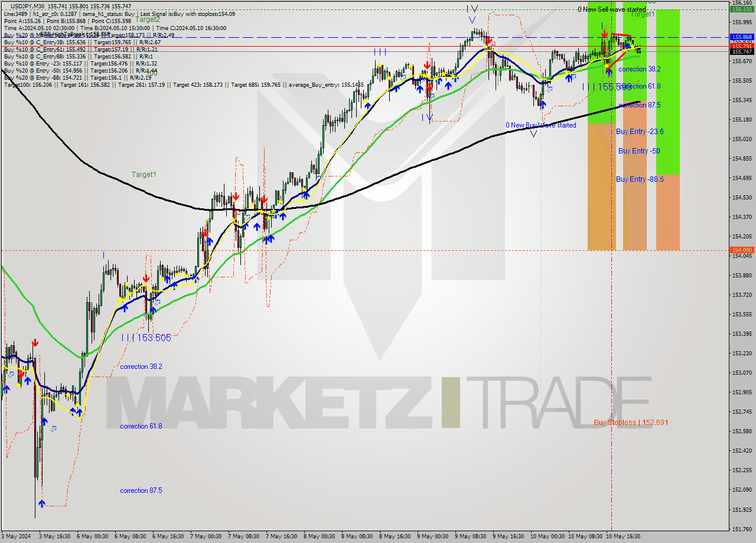Click the red 155.791 price tag
Image resolution: width=756 pixels, height=543 pixels.
(x=742, y=46)
